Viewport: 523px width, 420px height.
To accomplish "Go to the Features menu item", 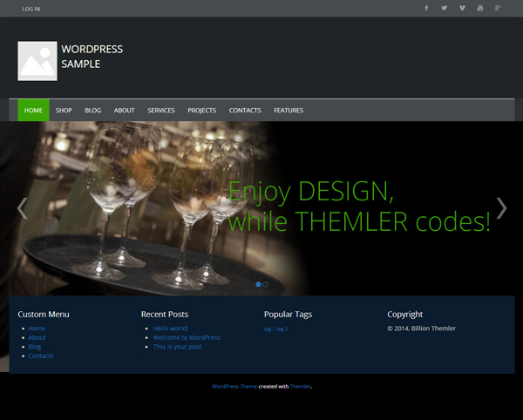I will pos(289,111).
